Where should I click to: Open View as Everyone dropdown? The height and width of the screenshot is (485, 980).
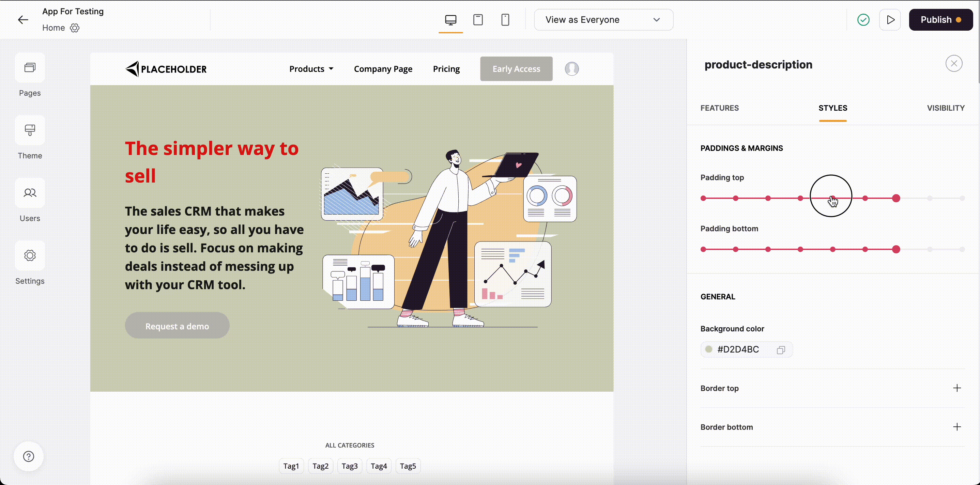[x=603, y=20]
